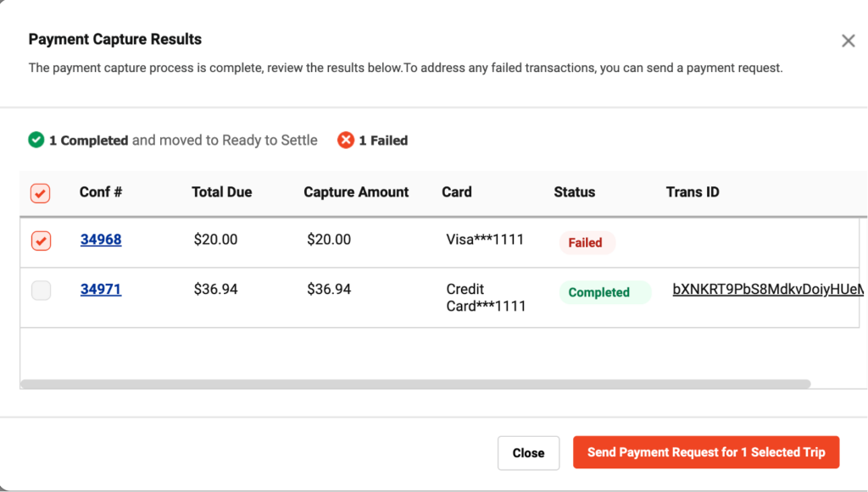
Task: Click the Conf # column header
Action: 101,192
